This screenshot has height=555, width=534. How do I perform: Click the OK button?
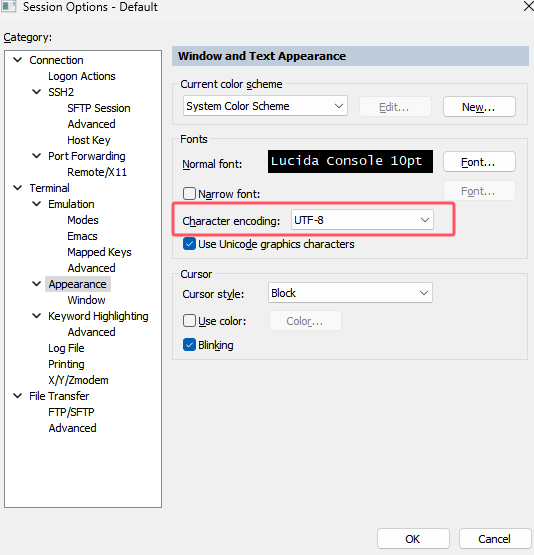413,539
